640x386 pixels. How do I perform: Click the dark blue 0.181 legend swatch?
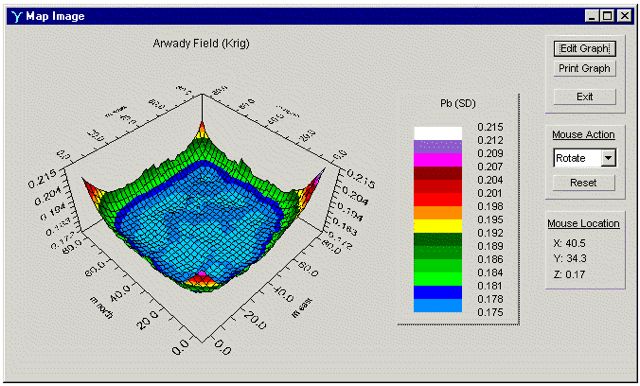[x=438, y=292]
